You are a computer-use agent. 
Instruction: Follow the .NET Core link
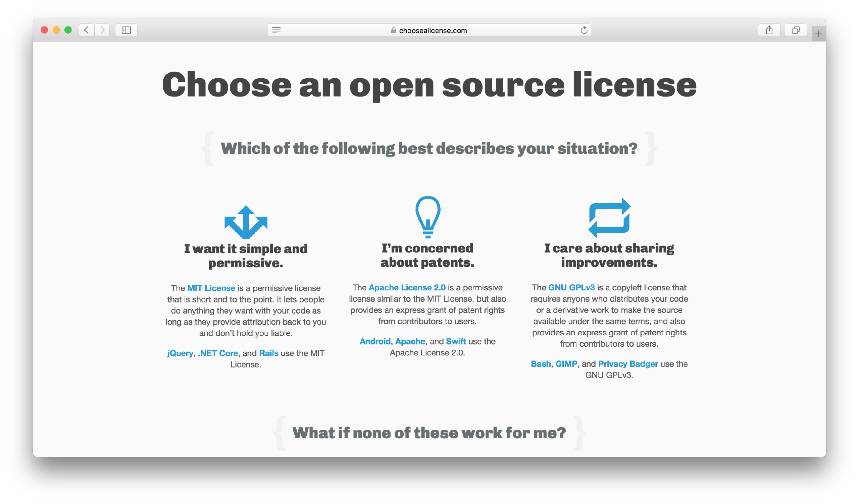point(218,353)
